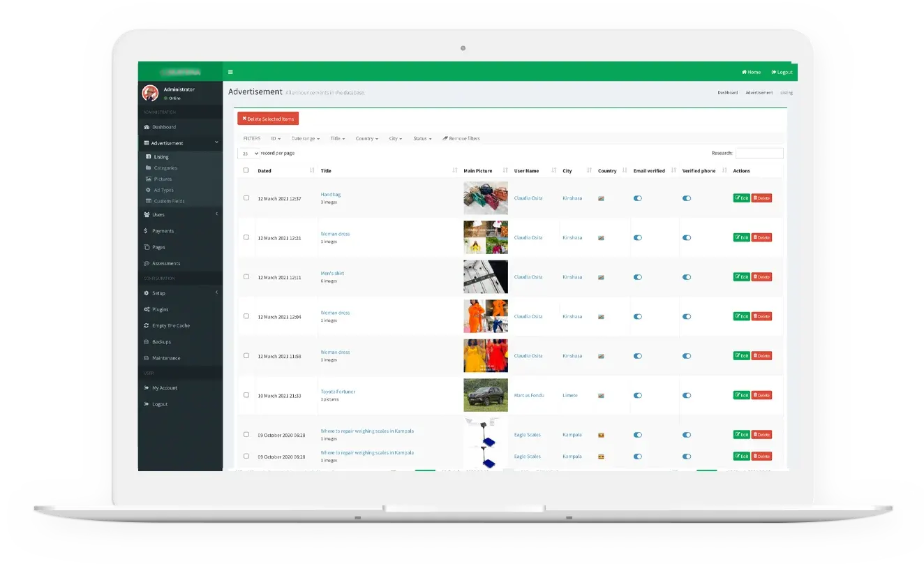Click the Limete city link
924x564 pixels.
pyautogui.click(x=570, y=395)
